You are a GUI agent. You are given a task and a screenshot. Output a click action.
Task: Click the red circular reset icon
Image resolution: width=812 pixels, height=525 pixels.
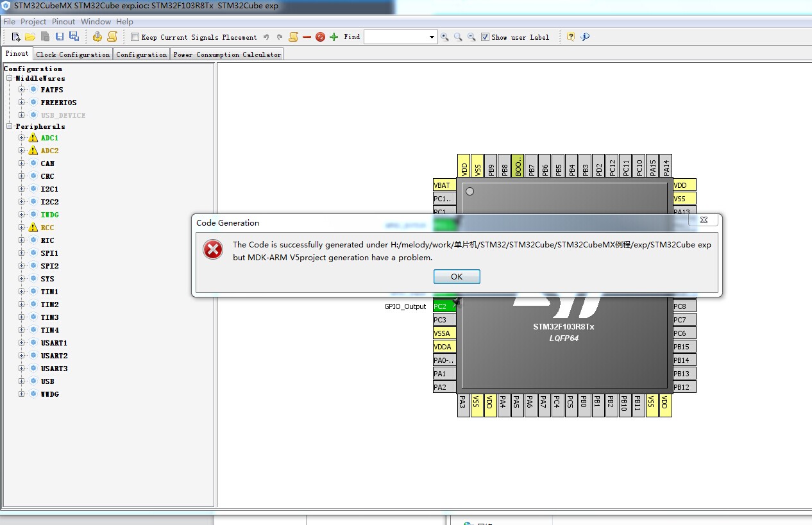coord(320,37)
